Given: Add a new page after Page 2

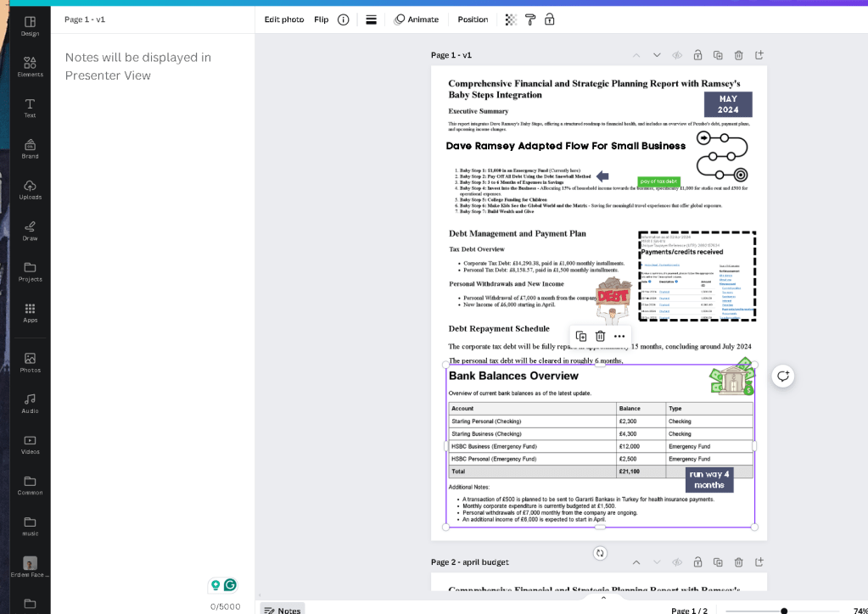Looking at the screenshot, I should point(759,562).
